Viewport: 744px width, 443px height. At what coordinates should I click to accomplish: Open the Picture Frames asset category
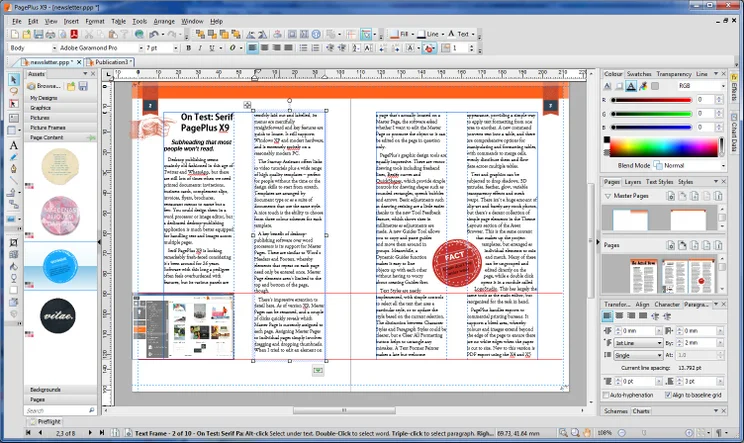tap(60, 128)
